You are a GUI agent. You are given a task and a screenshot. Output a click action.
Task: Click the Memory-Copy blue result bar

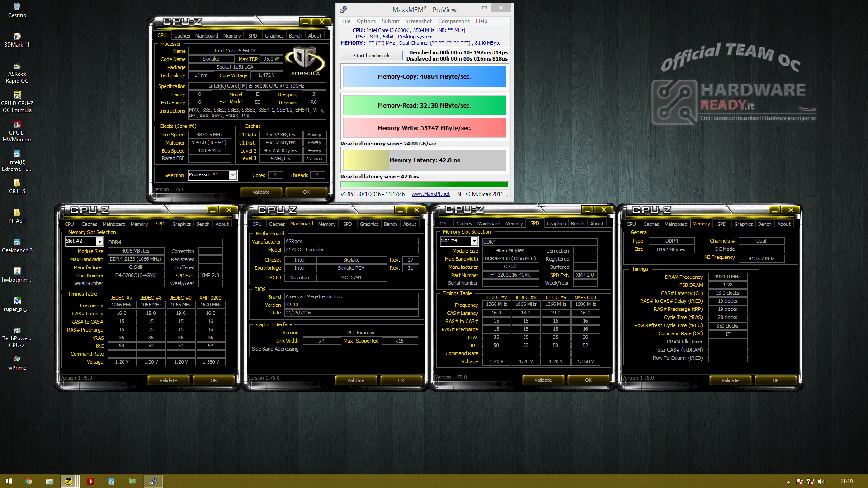(x=424, y=77)
